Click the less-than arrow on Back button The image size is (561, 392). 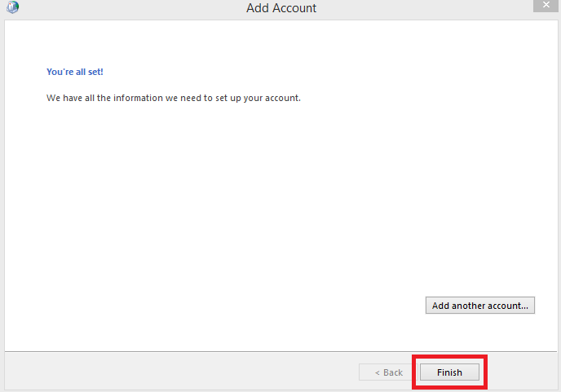pyautogui.click(x=377, y=373)
